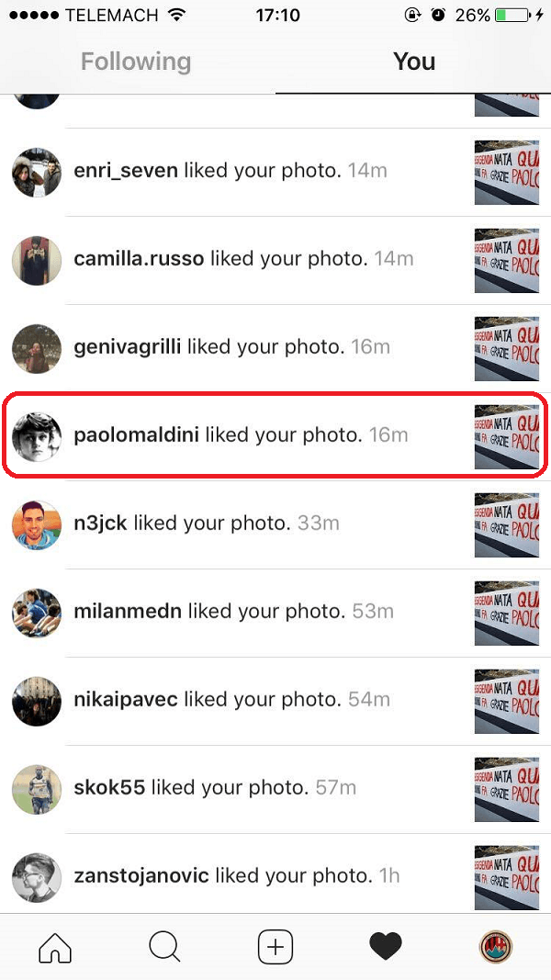The image size is (551, 980).
Task: Open photo thumbnail in paolomaldini row
Action: pyautogui.click(x=507, y=436)
